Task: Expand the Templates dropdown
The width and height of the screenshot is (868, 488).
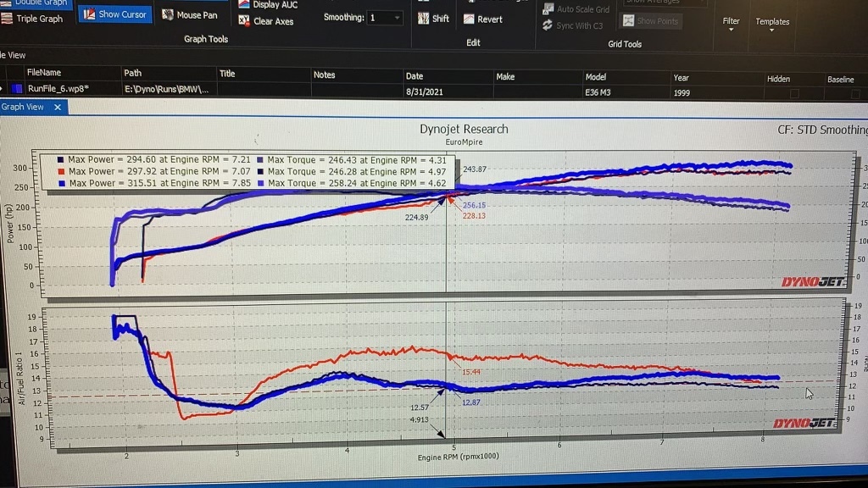Action: (x=771, y=25)
